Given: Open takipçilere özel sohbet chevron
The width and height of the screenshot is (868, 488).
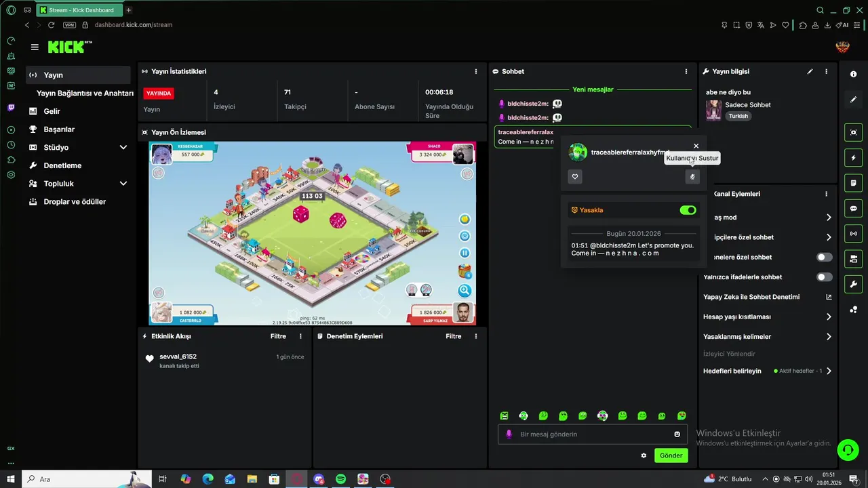Looking at the screenshot, I should pyautogui.click(x=829, y=237).
